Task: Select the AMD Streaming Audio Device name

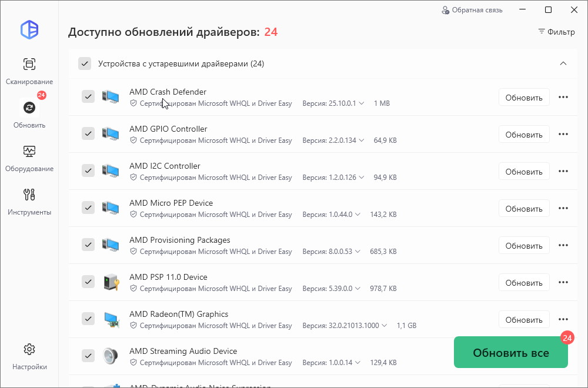Action: click(x=183, y=352)
